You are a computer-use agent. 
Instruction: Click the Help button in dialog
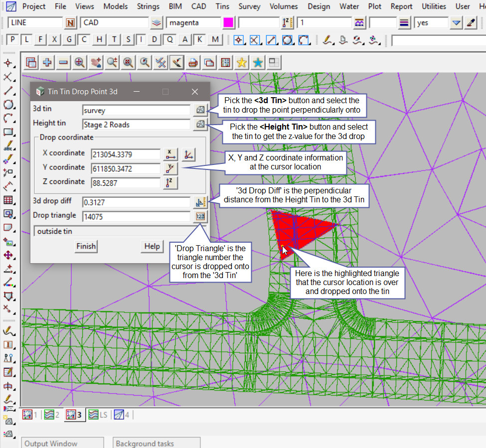(x=152, y=246)
